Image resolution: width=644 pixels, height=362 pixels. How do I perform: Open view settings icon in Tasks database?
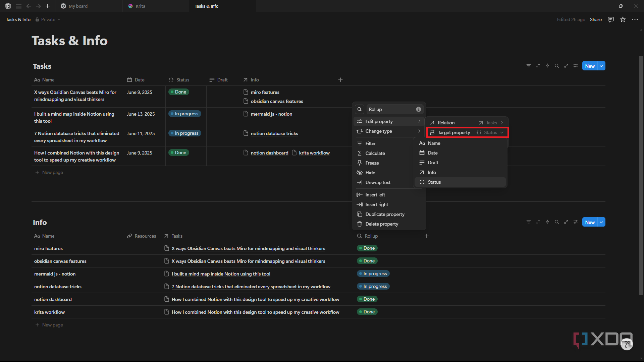576,66
